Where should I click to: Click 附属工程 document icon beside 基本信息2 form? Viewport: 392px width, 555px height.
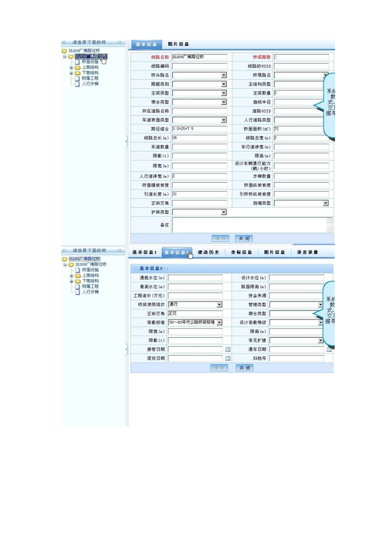78,287
